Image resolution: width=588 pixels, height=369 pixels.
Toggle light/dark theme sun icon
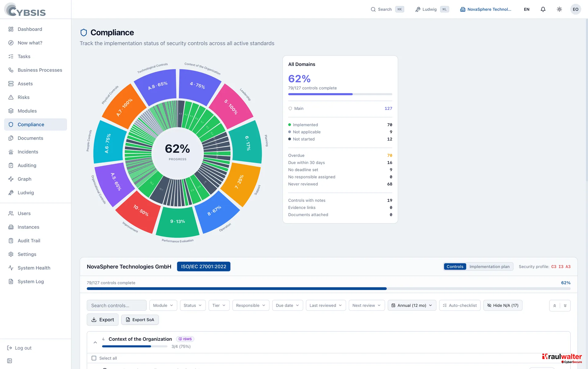coord(559,9)
